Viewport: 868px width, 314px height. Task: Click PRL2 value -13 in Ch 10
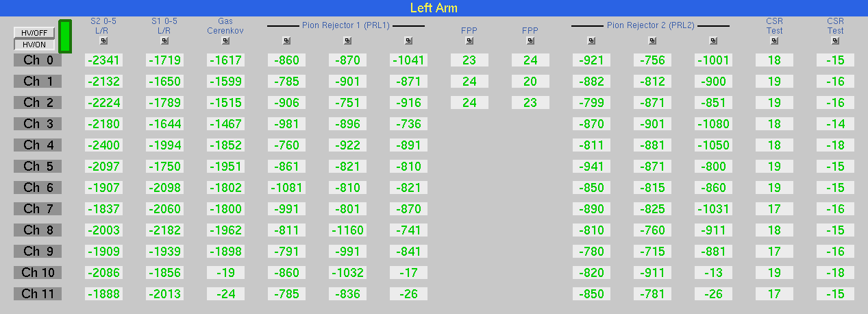[x=713, y=273]
